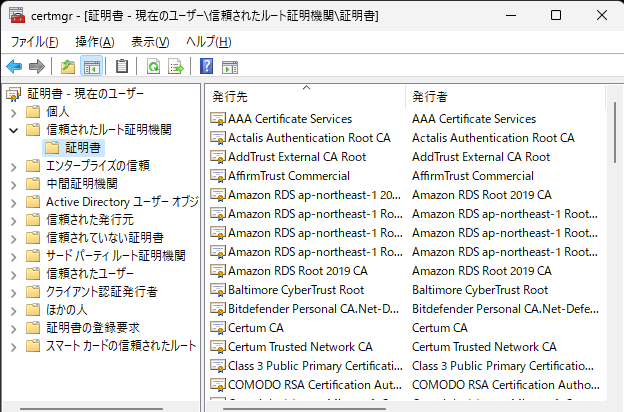Click certificate icon of Actalis Authentication Root CA
Viewport: 624px width, 412px height.
[x=218, y=138]
